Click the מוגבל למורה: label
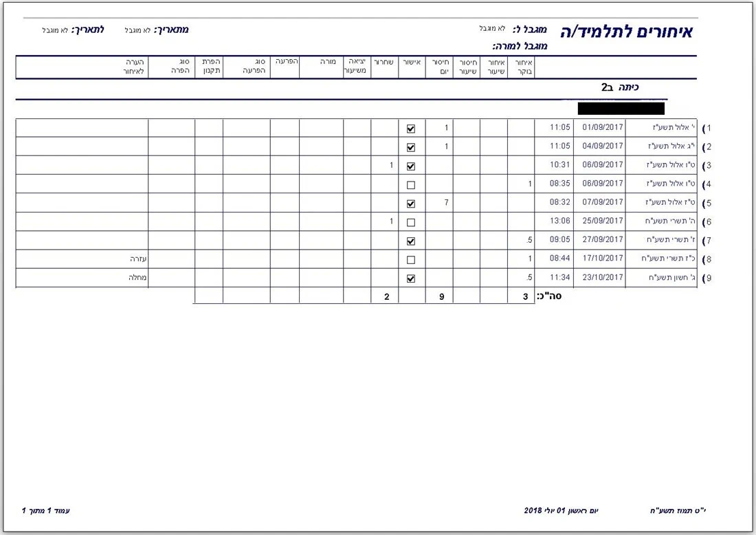The image size is (756, 535). tap(520, 46)
